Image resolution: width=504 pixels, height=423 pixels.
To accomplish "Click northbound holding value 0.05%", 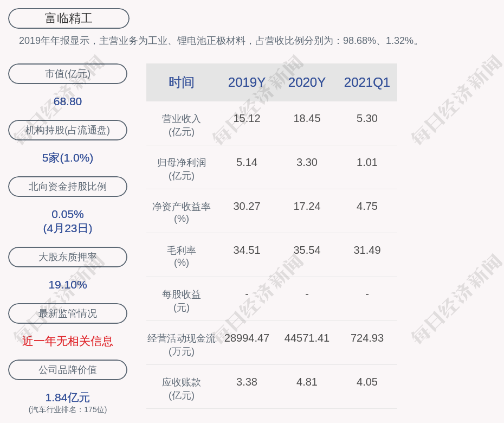I will 68,214.
